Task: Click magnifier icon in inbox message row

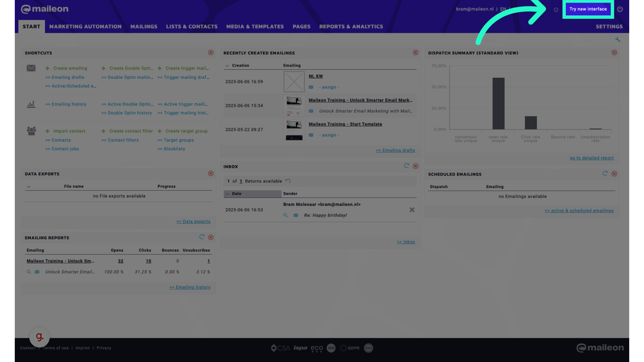Action: click(x=285, y=215)
